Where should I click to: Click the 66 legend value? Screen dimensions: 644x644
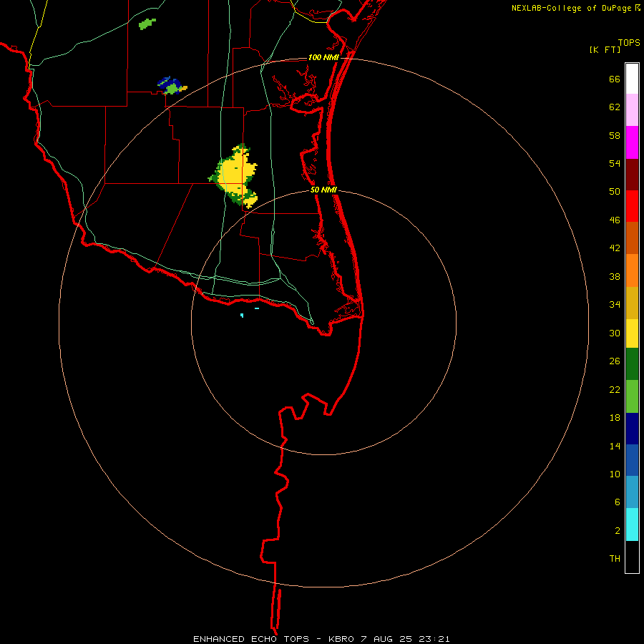[615, 79]
